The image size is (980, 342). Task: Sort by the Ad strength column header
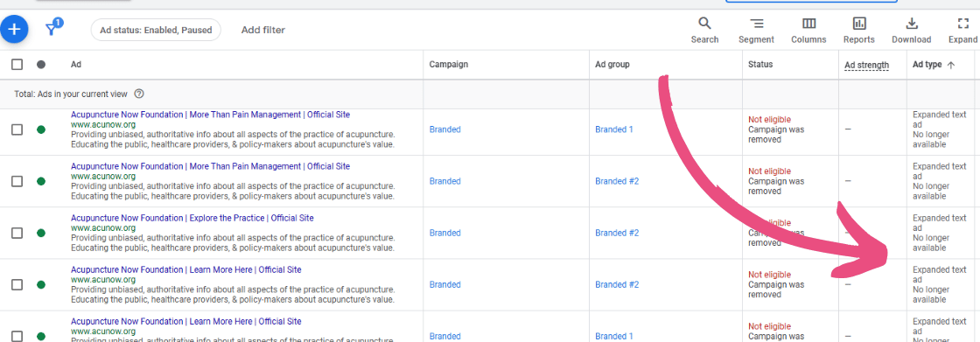click(x=866, y=65)
